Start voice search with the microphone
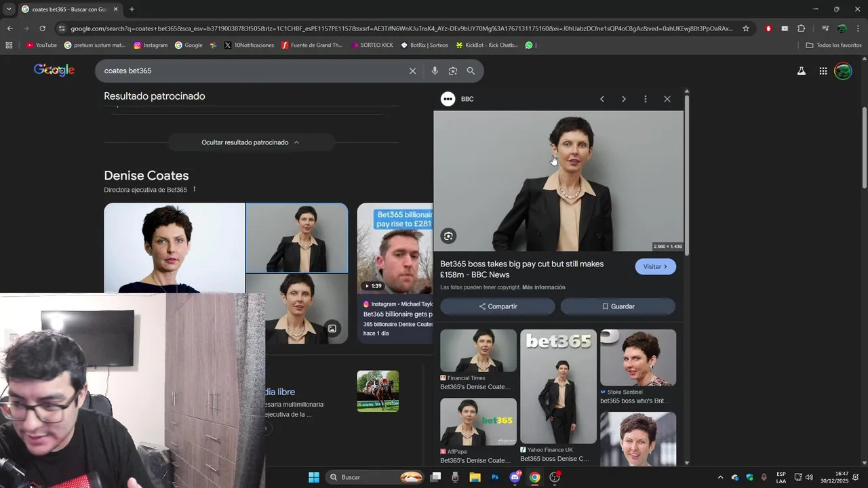Image resolution: width=868 pixels, height=488 pixels. [435, 70]
